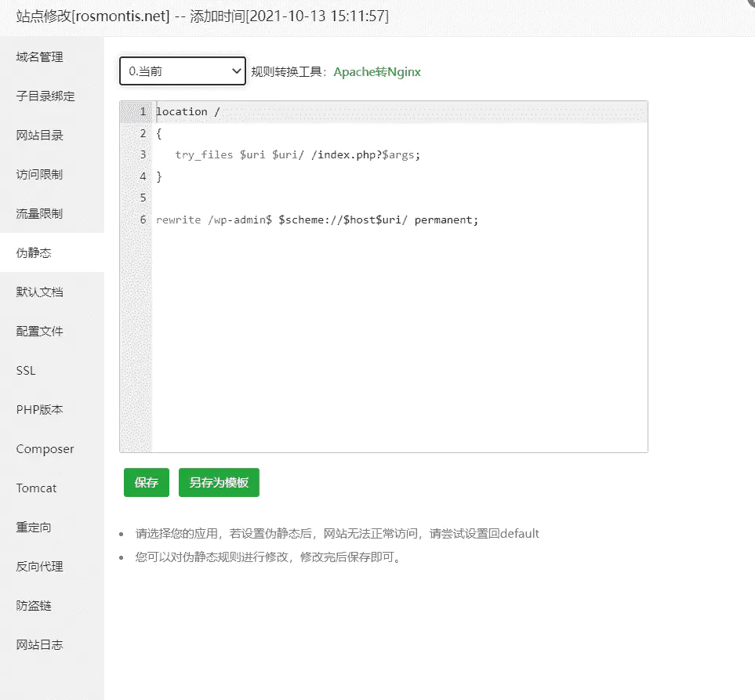Click the site title text rosmontis.net
The height and width of the screenshot is (700, 755).
(121, 16)
